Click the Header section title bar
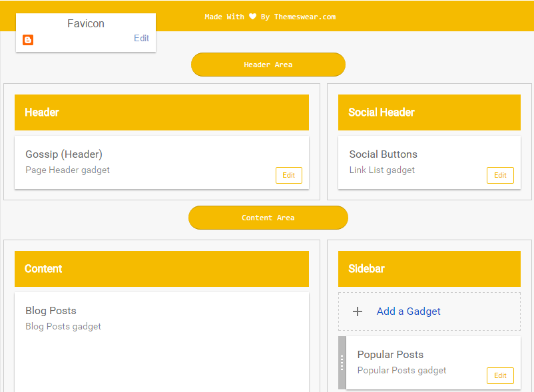Viewport: 534px width, 392px height. coord(162,112)
